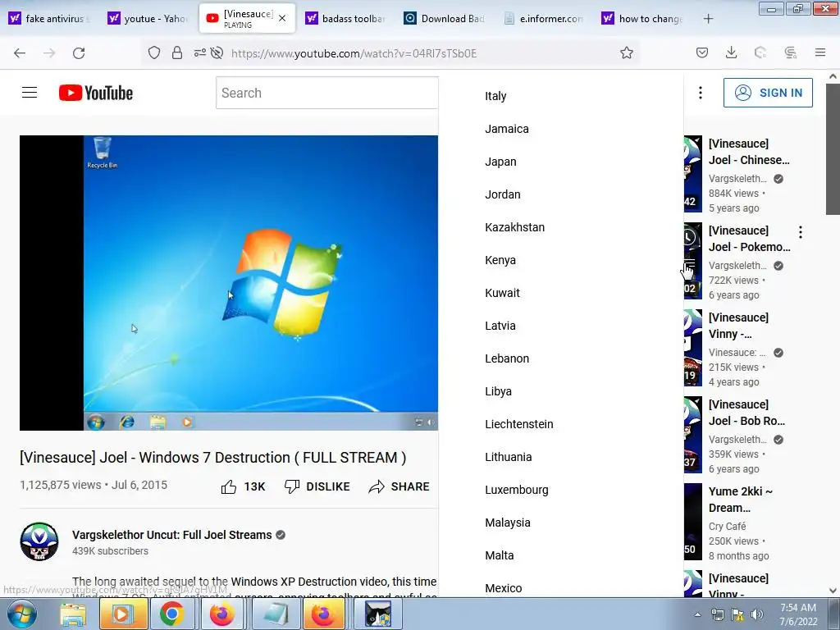Screen dimensions: 840x630
Task: Switch to Download Bad tab
Action: (445, 18)
